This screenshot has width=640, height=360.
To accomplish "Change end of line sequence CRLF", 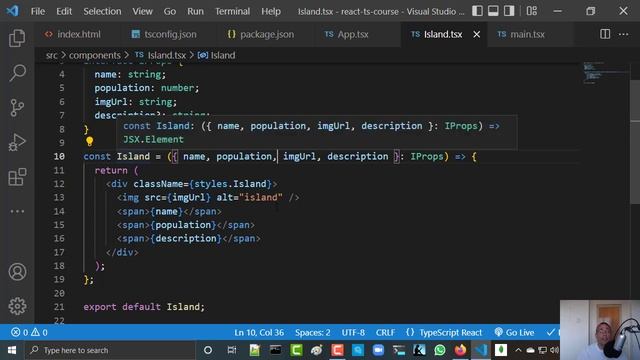I will pyautogui.click(x=385, y=333).
